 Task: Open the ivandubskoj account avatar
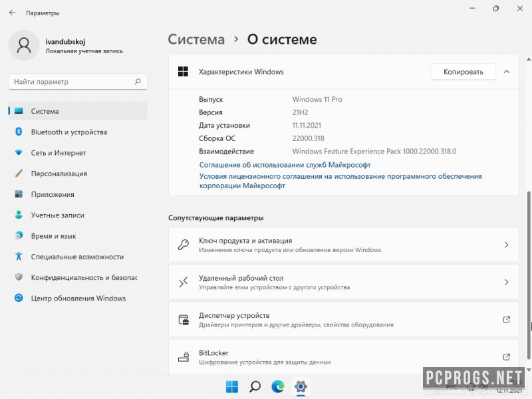(24, 45)
